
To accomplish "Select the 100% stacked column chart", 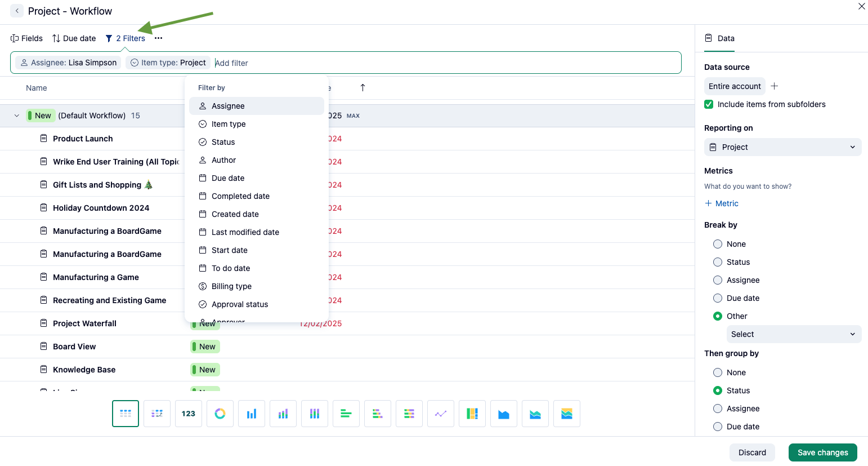I will 315,414.
